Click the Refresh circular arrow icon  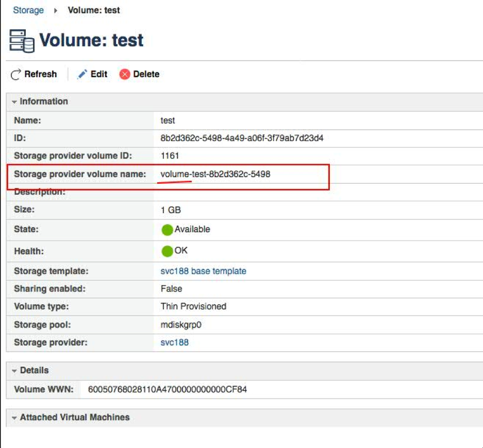pos(16,75)
